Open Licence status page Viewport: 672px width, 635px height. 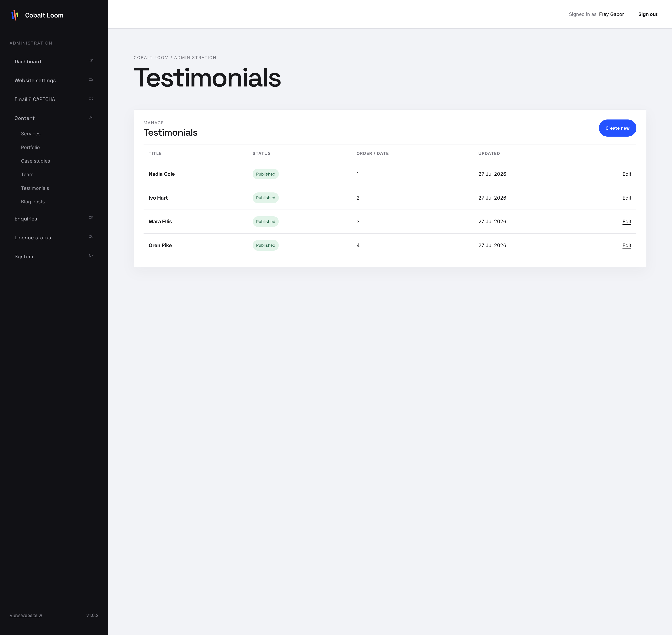tap(54, 238)
